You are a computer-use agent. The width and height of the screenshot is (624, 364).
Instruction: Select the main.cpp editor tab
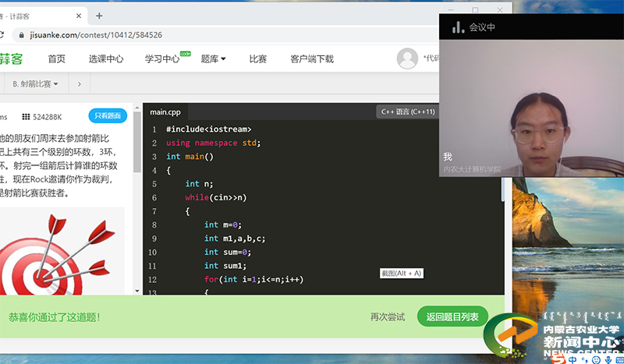click(x=165, y=111)
